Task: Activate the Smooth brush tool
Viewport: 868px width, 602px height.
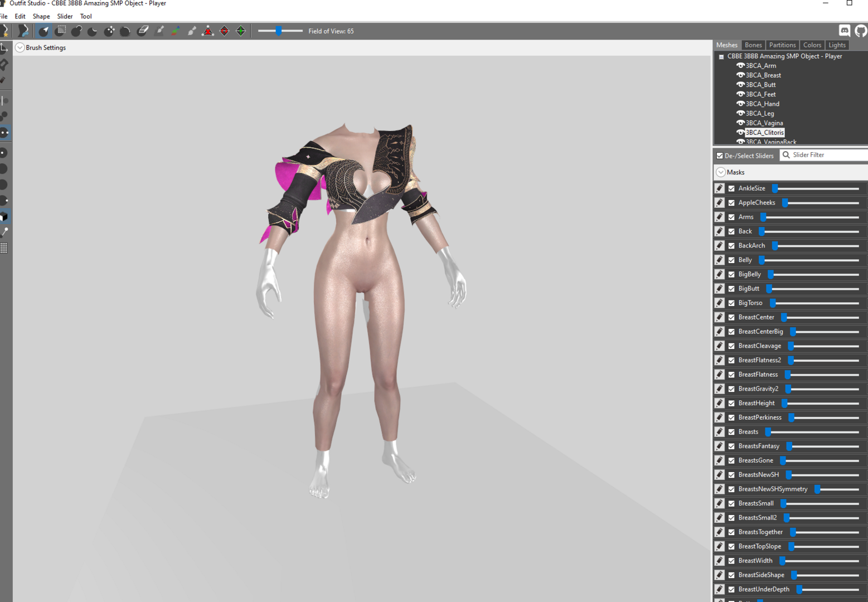Action: 125,31
